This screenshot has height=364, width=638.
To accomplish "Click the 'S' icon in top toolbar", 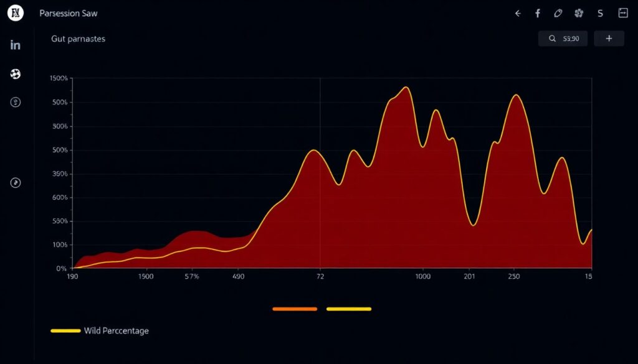I will (x=600, y=13).
